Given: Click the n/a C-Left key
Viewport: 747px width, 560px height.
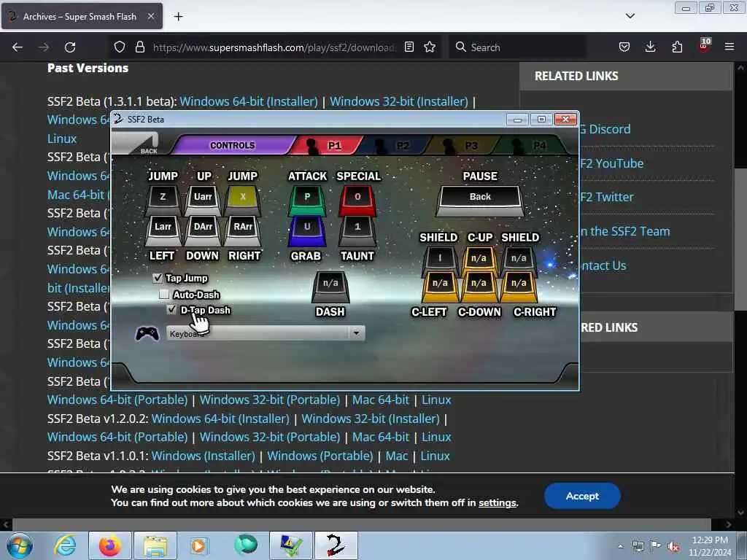Looking at the screenshot, I should pyautogui.click(x=440, y=287).
